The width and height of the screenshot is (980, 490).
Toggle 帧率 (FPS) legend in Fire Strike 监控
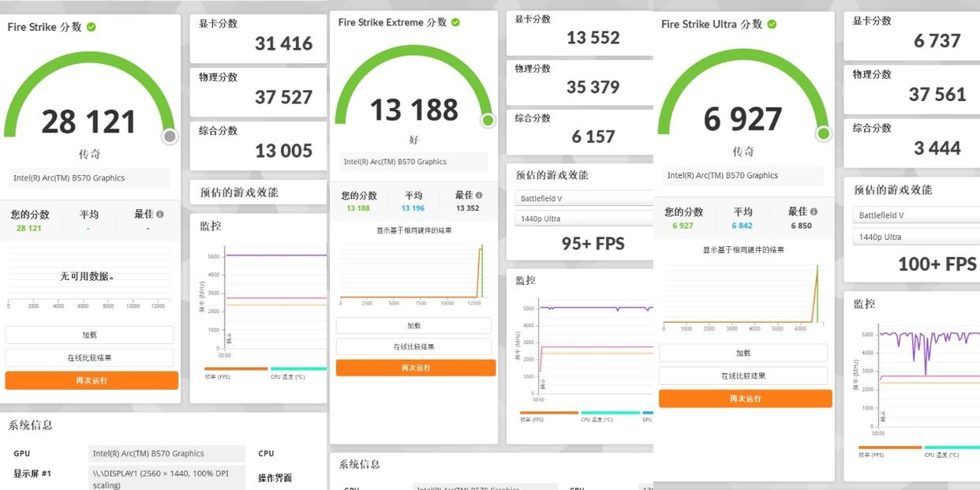click(x=235, y=372)
